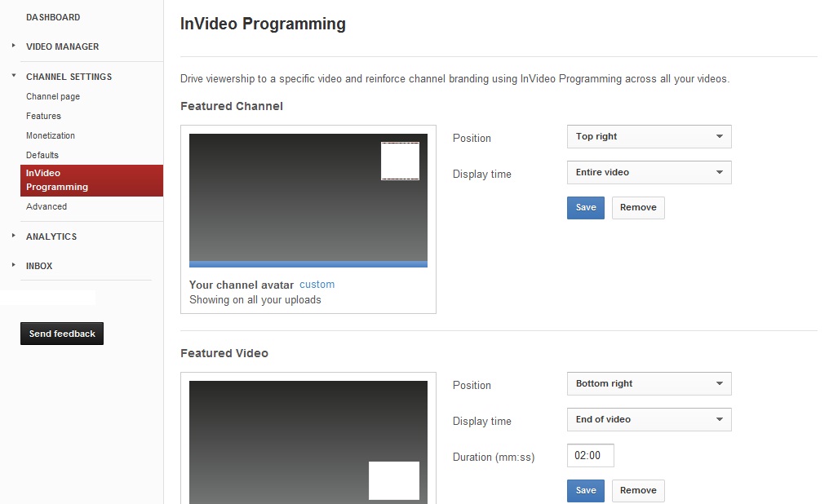The height and width of the screenshot is (504, 829).
Task: Remove the Featured Channel
Action: pyautogui.click(x=638, y=208)
